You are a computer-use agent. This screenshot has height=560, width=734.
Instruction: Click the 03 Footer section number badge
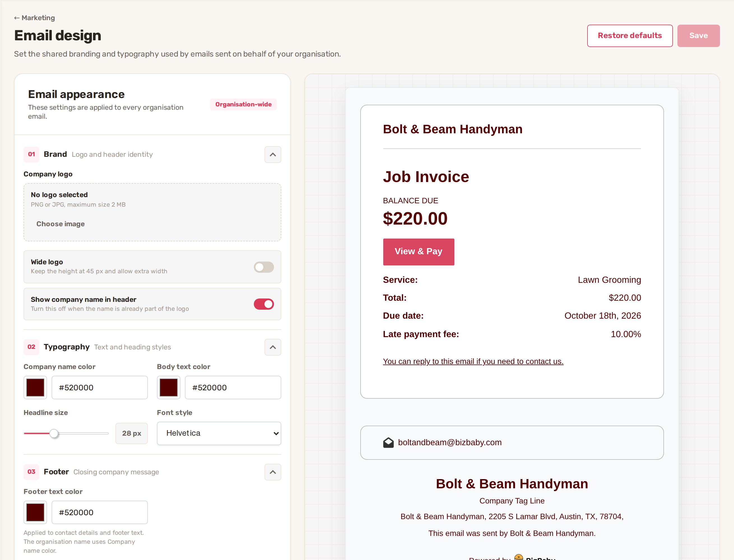(x=31, y=472)
